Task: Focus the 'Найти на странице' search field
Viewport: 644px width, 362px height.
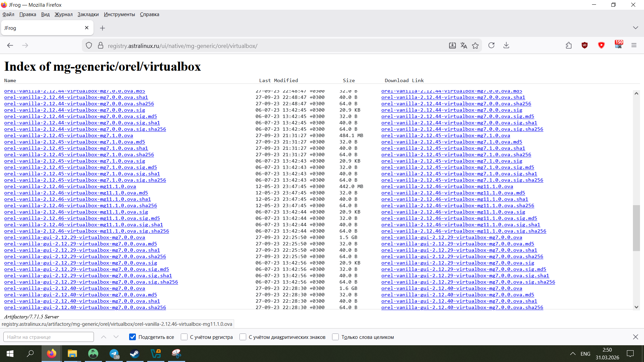Action: coord(49,337)
